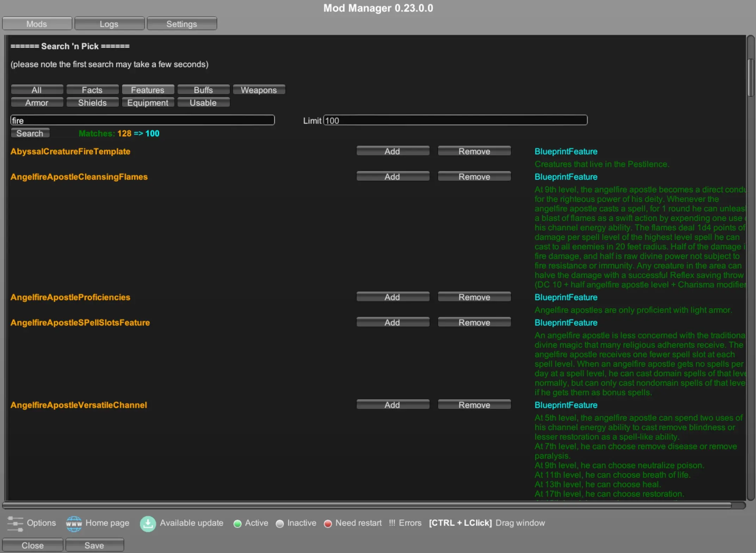Click the Home page globe icon
756x553 pixels.
tap(74, 523)
